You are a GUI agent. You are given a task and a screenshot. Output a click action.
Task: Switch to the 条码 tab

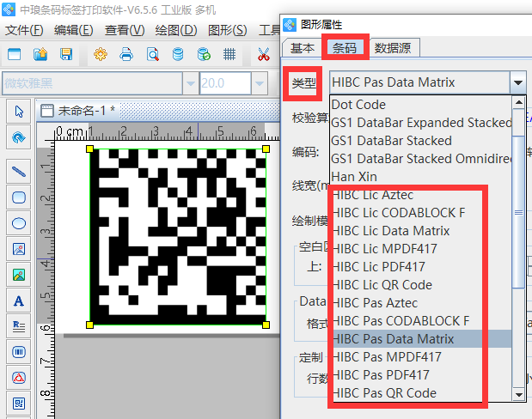coord(345,48)
